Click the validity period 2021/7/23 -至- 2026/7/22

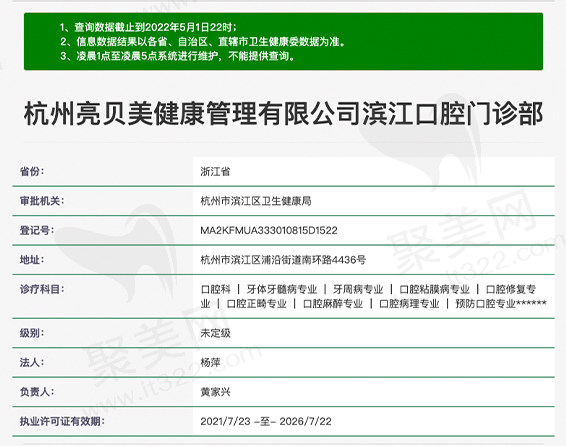click(266, 421)
